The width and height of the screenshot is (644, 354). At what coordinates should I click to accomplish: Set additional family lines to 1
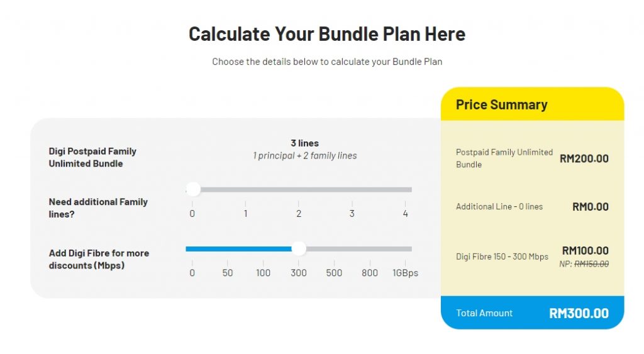[x=245, y=189]
